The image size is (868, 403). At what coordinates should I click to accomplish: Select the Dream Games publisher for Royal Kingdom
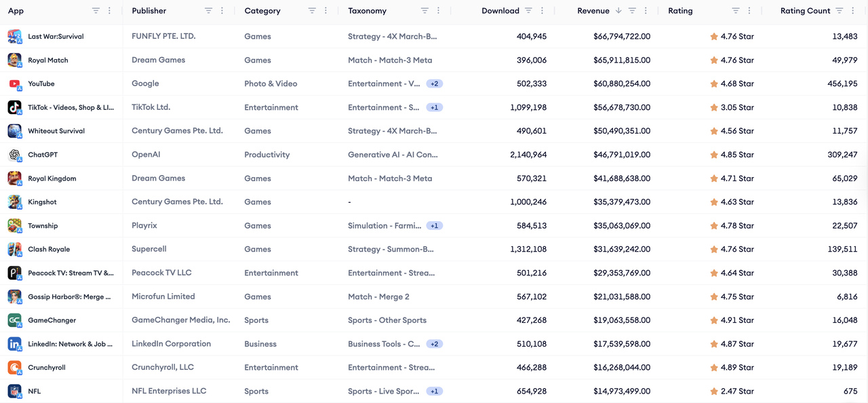[x=158, y=178]
